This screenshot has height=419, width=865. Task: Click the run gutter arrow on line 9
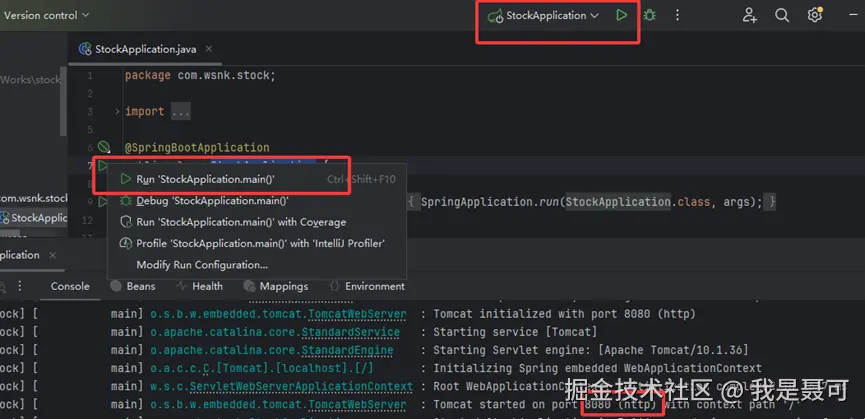tap(102, 202)
